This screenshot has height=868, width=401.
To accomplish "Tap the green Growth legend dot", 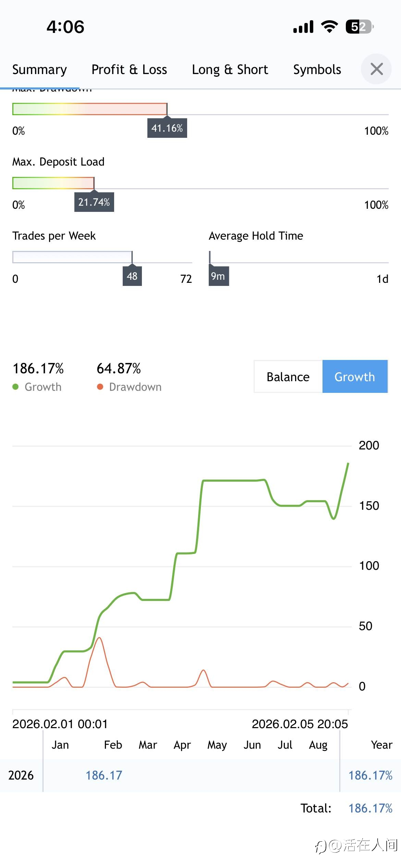I will tap(15, 387).
